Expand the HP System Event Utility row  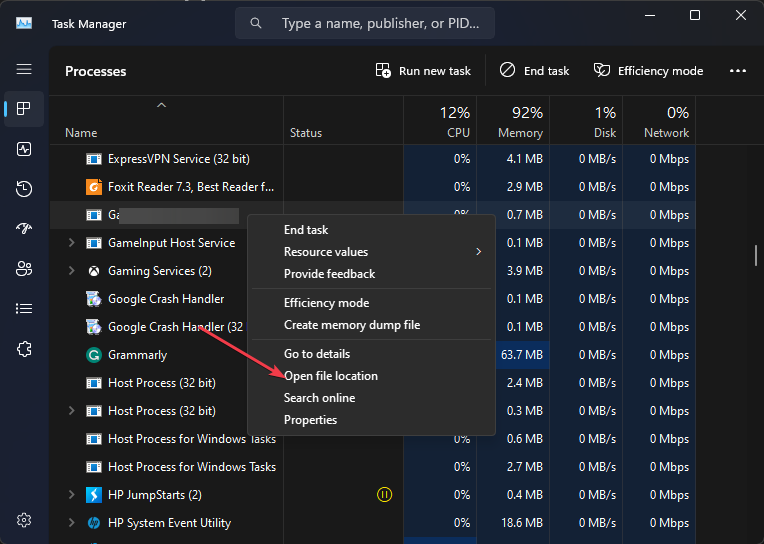[72, 523]
